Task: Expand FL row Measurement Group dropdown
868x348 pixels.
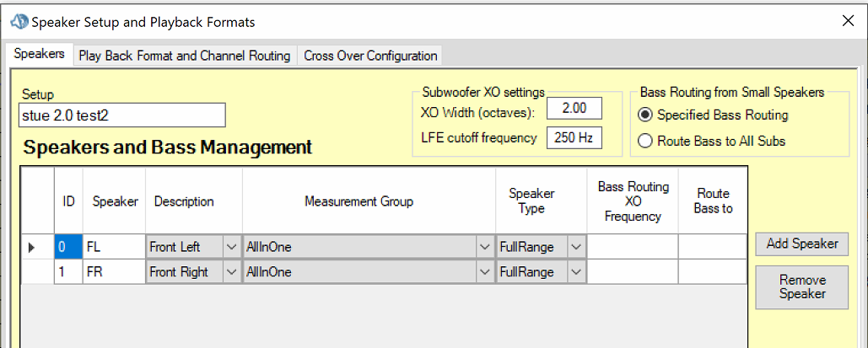Action: click(485, 247)
